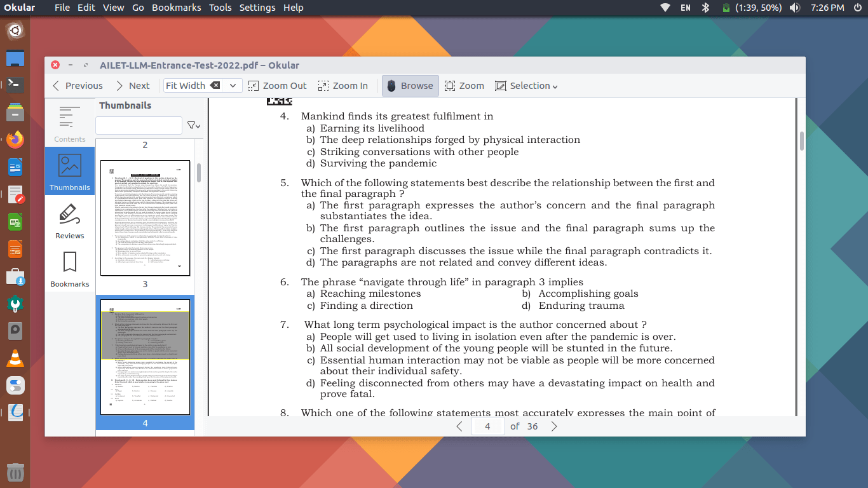Open the EN keyboard layout indicator
Image resolution: width=868 pixels, height=488 pixels.
click(686, 8)
